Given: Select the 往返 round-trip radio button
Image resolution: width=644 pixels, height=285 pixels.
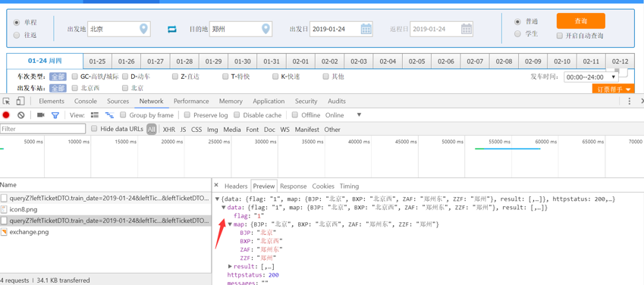Looking at the screenshot, I should tap(17, 36).
